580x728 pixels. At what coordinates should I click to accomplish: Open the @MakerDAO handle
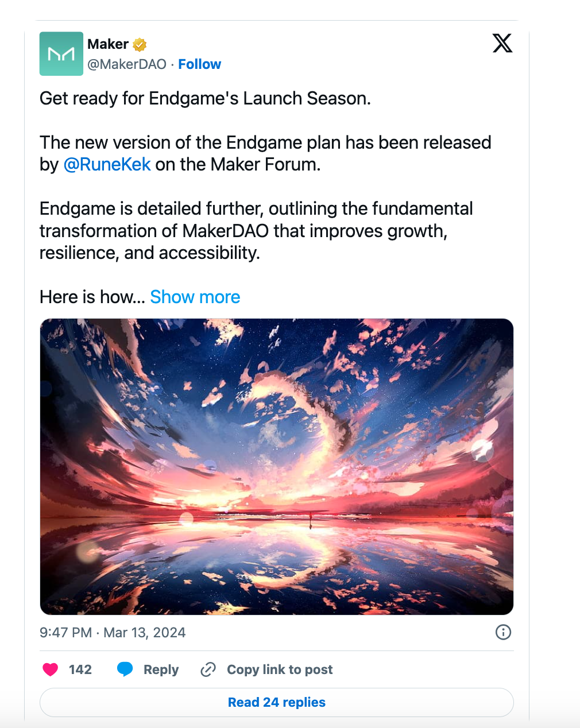coord(127,64)
